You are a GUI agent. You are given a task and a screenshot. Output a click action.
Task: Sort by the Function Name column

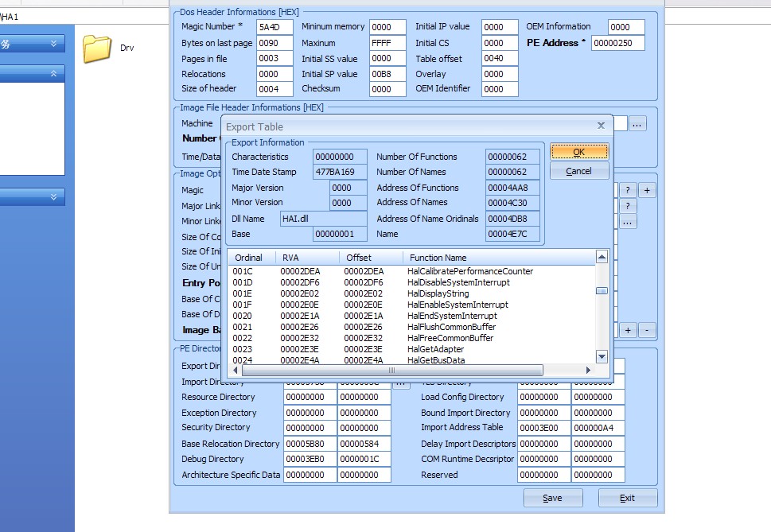point(438,258)
